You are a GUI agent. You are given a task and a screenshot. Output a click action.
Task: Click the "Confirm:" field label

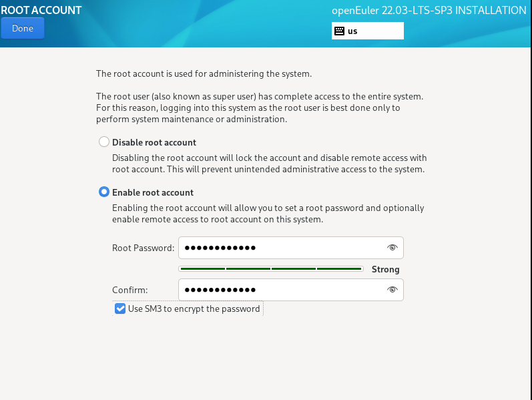(130, 290)
